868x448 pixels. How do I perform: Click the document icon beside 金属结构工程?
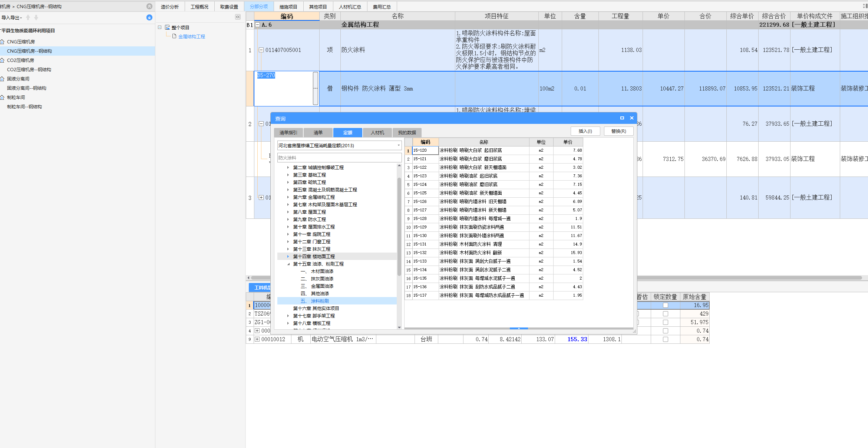(174, 36)
